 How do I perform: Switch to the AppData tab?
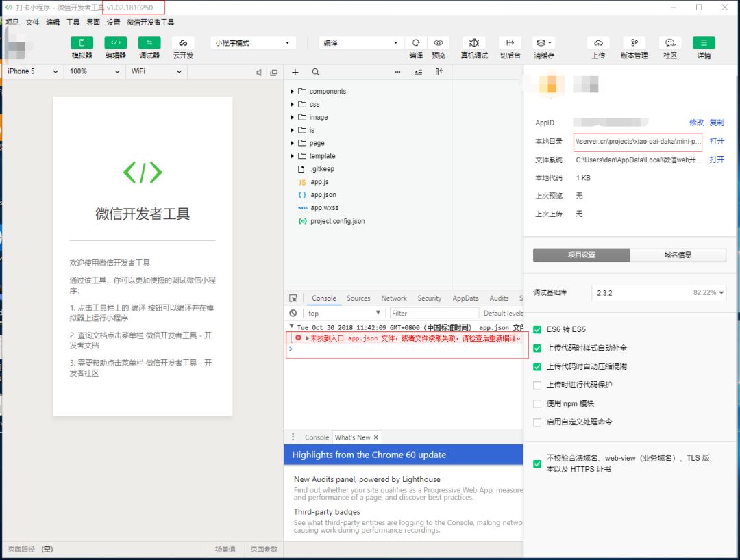click(465, 298)
